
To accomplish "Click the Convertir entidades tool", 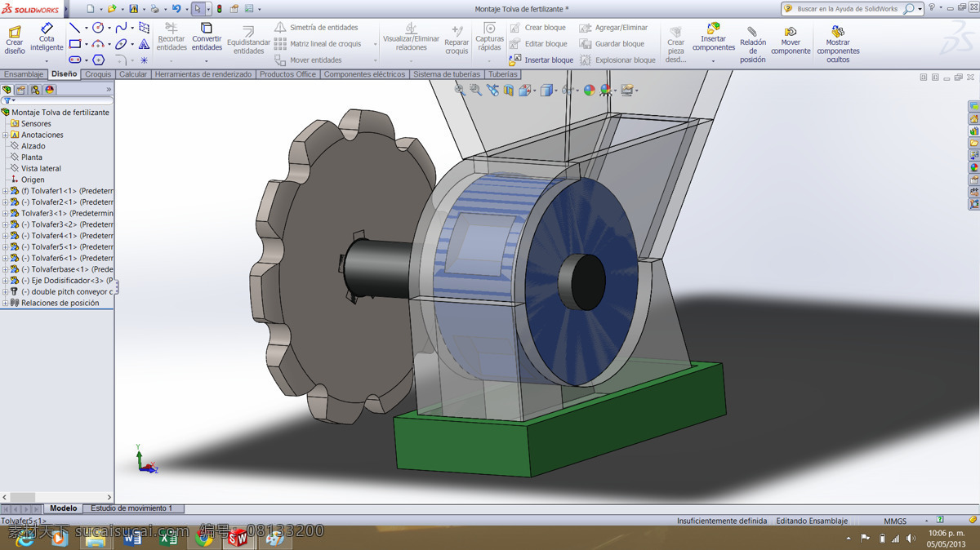I will 207,38.
